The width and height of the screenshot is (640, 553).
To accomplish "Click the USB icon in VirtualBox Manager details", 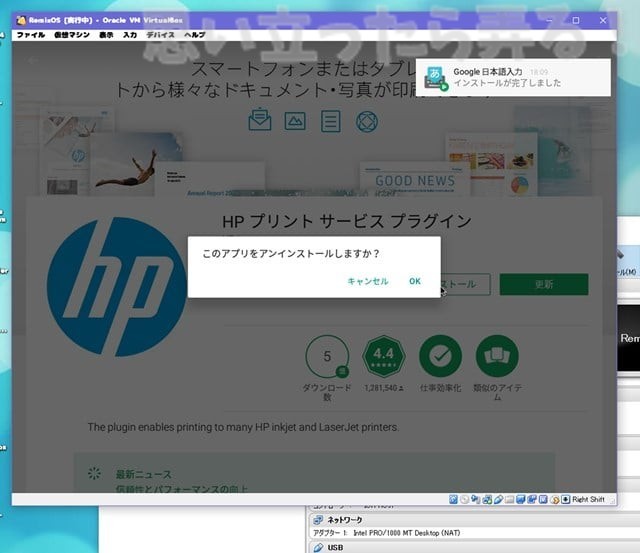I will (318, 547).
